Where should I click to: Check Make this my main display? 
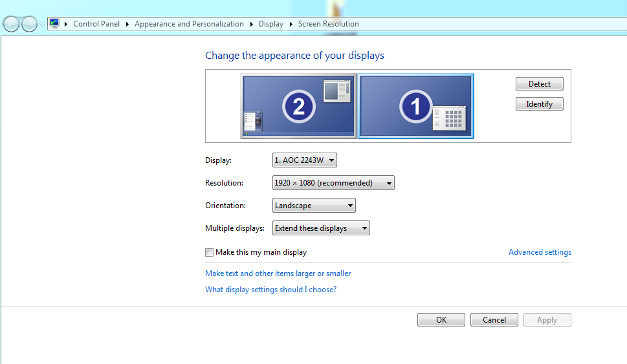click(x=209, y=253)
